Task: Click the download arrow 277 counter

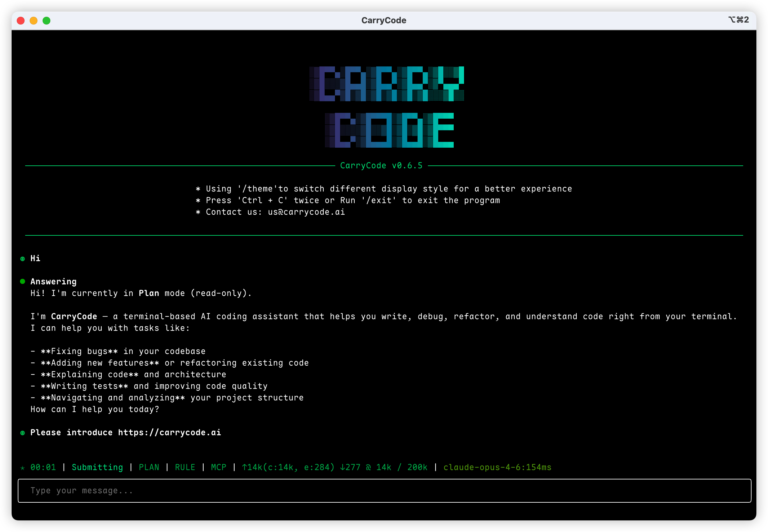Action: [350, 467]
